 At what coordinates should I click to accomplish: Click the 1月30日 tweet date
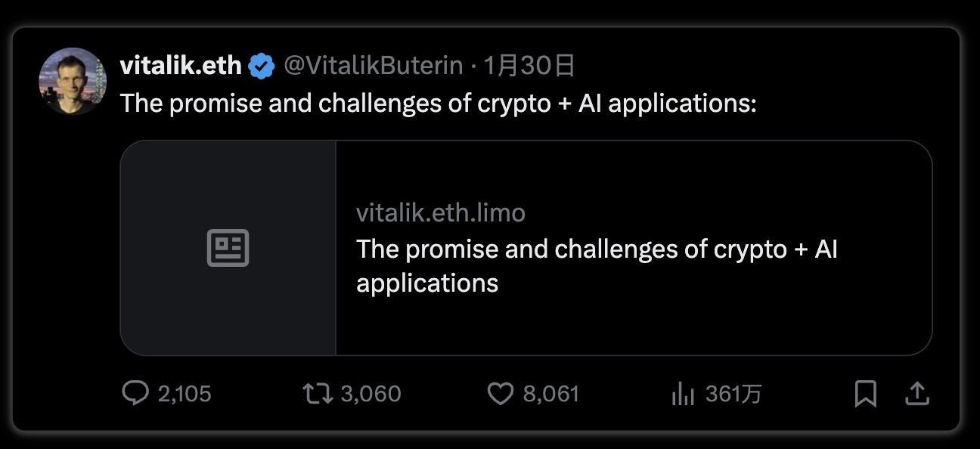tap(529, 66)
